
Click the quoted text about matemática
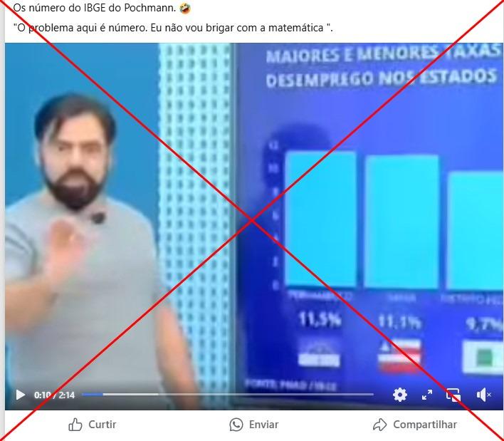pyautogui.click(x=173, y=28)
